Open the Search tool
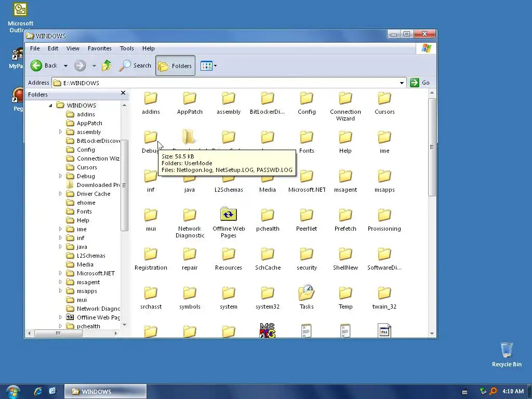The height and width of the screenshot is (399, 532). tap(135, 65)
